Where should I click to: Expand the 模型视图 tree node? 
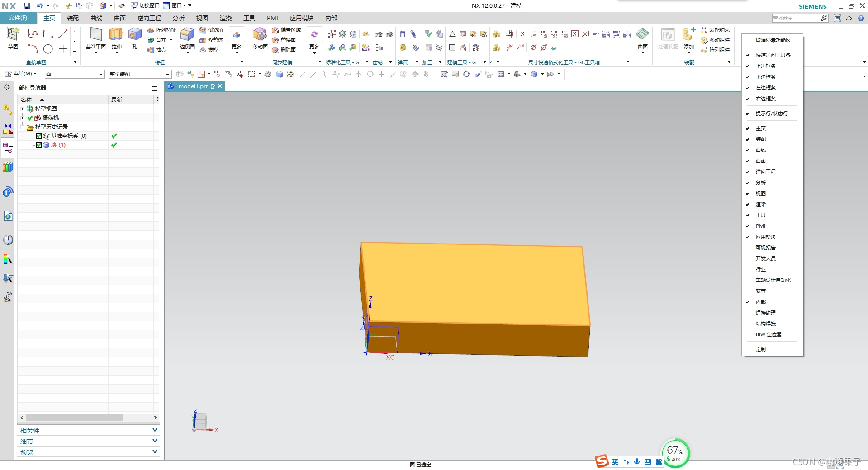(22, 109)
